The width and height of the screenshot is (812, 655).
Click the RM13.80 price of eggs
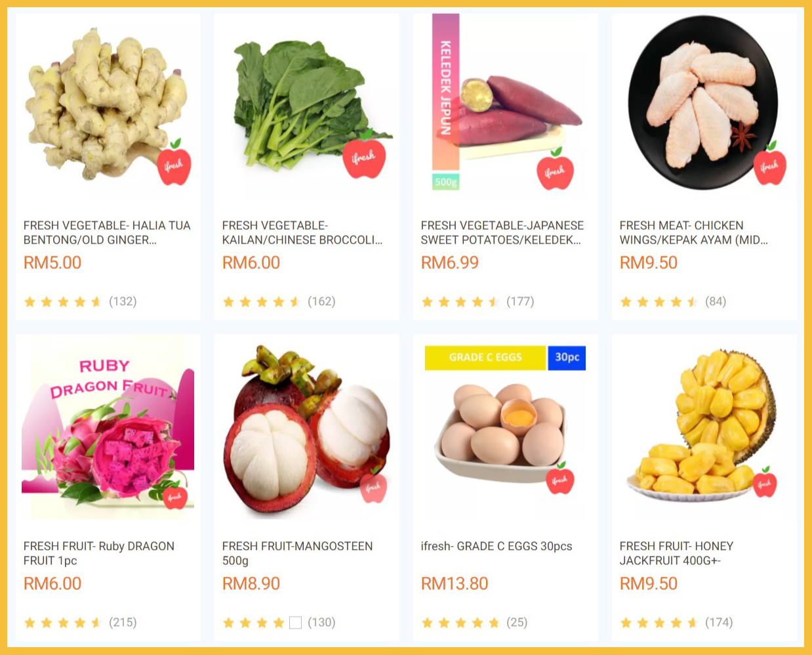click(455, 583)
